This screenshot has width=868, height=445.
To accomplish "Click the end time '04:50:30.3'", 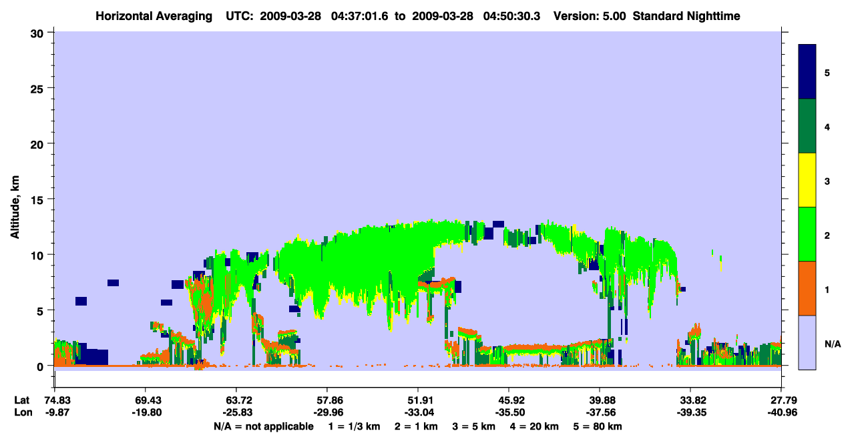I will pos(513,16).
